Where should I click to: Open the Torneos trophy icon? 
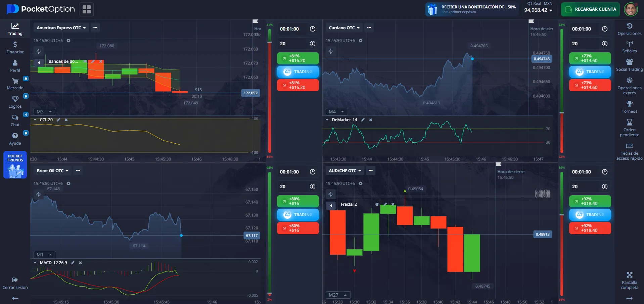pos(629,104)
